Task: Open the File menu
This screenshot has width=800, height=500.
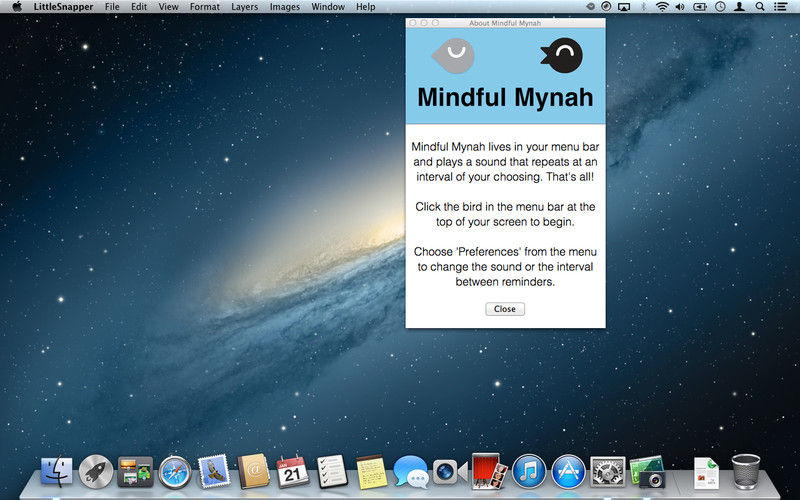Action: tap(112, 7)
